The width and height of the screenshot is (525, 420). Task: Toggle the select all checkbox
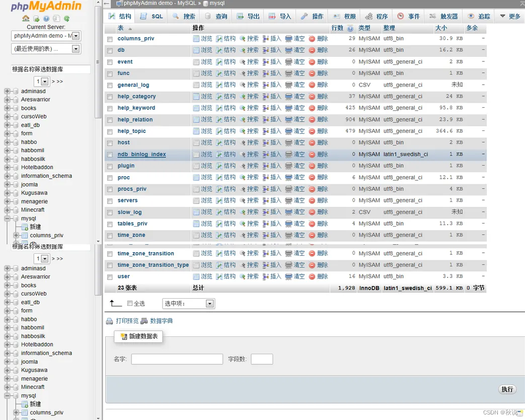130,304
